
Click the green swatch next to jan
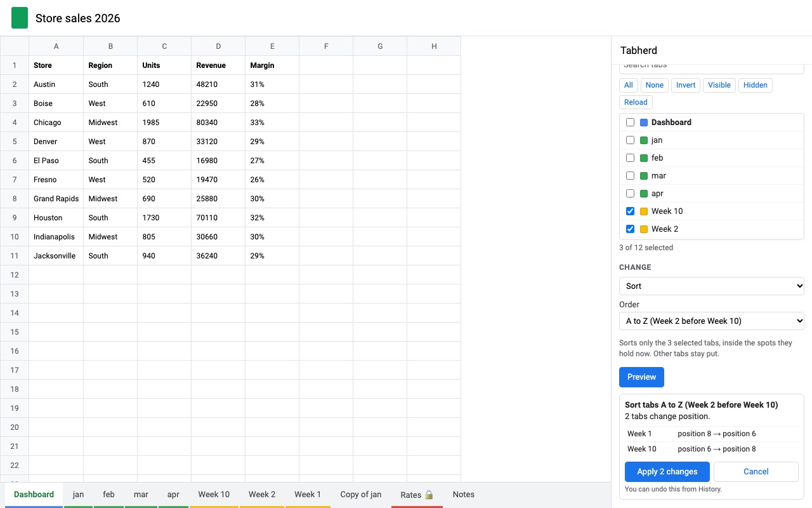pos(644,140)
